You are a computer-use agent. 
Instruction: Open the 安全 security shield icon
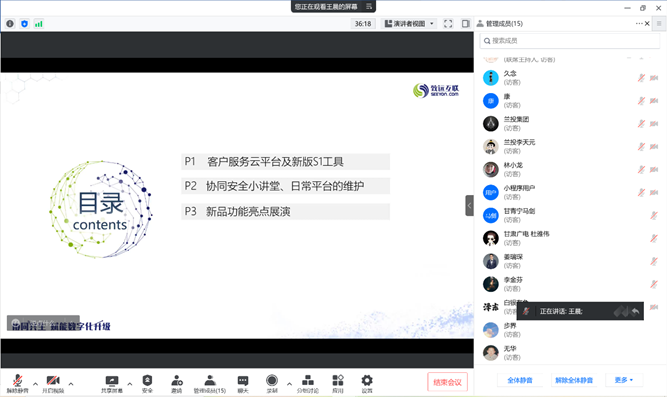click(147, 383)
